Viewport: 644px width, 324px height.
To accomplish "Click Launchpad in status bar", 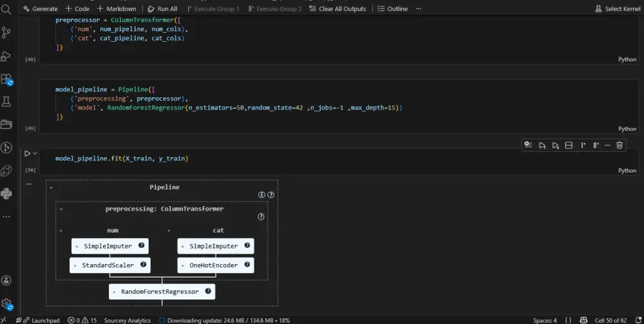I will [x=41, y=320].
